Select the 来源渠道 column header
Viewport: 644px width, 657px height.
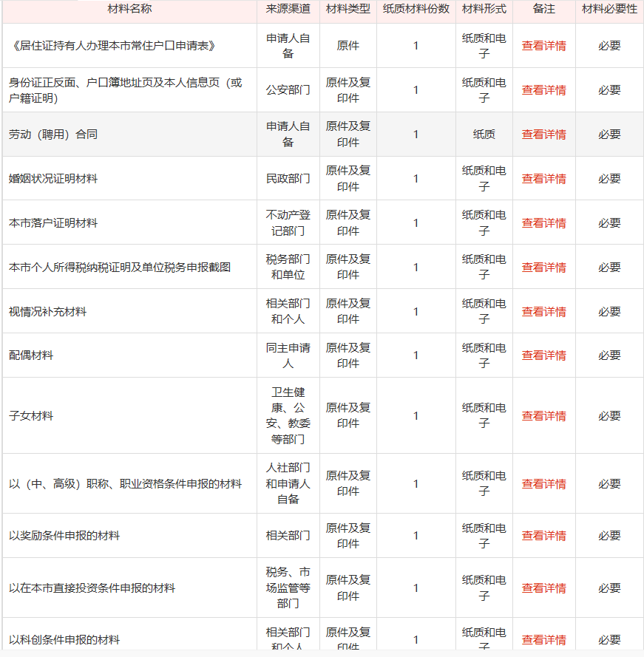(x=288, y=9)
